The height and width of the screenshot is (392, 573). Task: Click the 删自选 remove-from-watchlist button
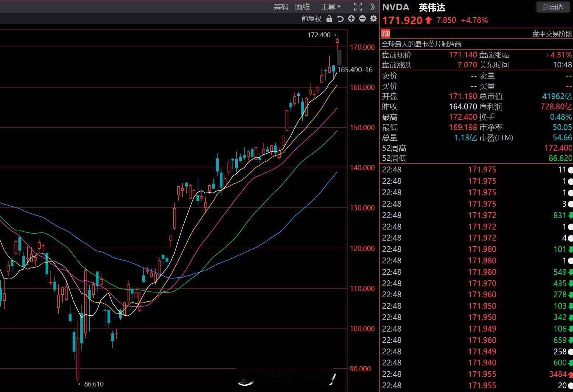tap(553, 7)
